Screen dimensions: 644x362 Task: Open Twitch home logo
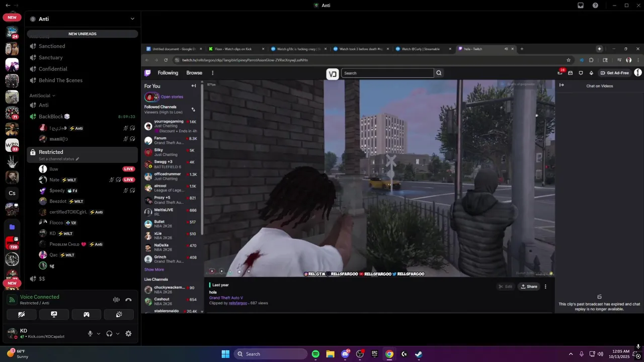point(147,73)
